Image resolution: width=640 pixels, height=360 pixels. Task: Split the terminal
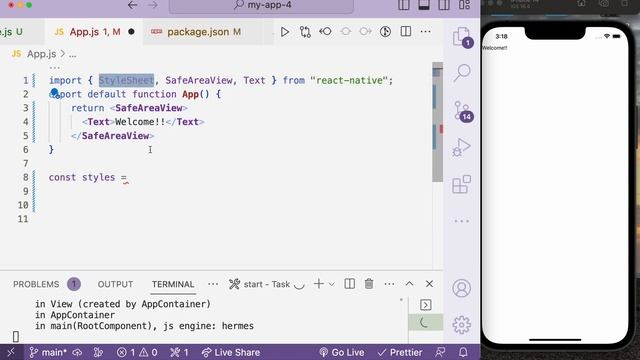click(349, 284)
